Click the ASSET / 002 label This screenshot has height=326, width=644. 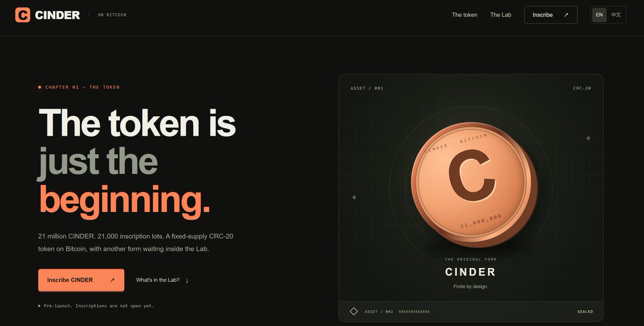[x=379, y=312]
